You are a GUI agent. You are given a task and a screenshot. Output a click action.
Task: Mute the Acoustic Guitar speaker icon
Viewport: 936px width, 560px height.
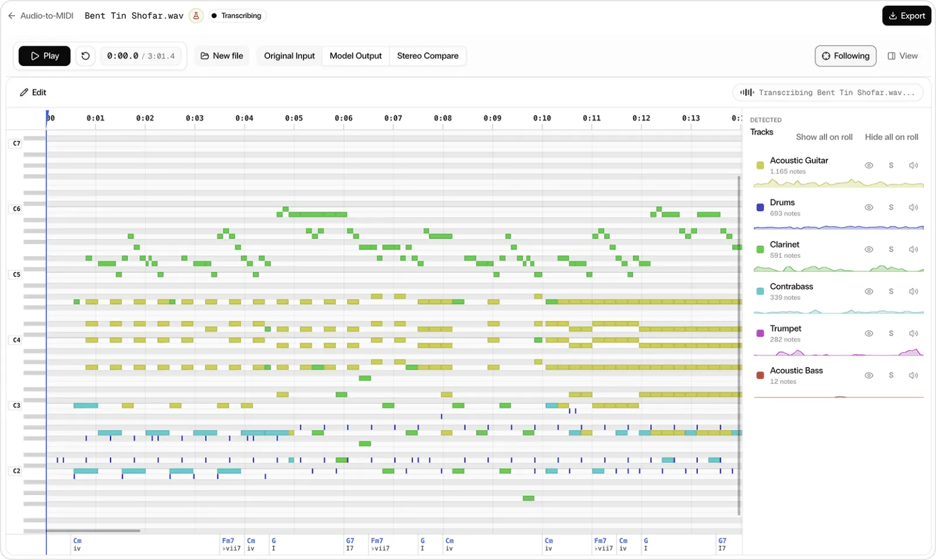(913, 165)
